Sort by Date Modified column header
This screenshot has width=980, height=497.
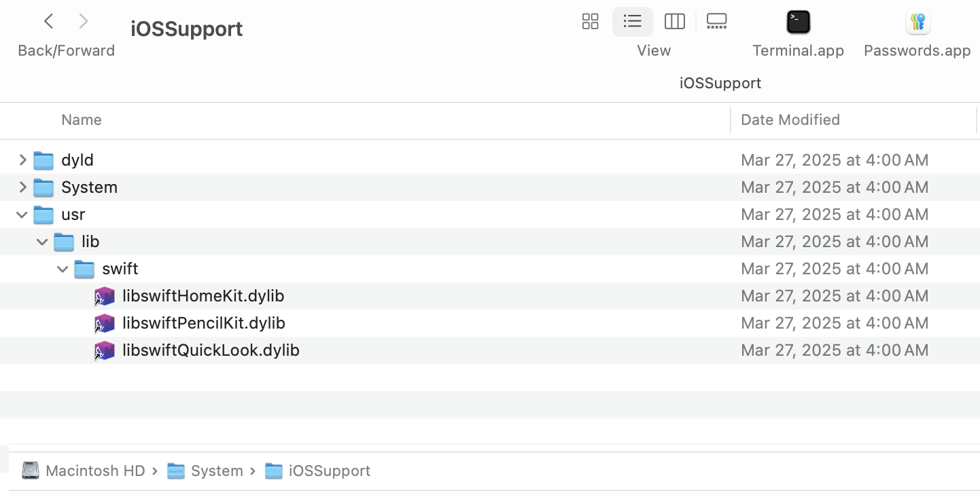point(790,120)
